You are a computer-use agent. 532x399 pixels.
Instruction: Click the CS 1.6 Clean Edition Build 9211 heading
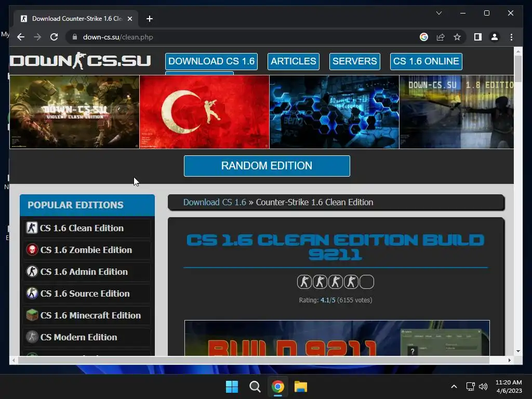(335, 247)
